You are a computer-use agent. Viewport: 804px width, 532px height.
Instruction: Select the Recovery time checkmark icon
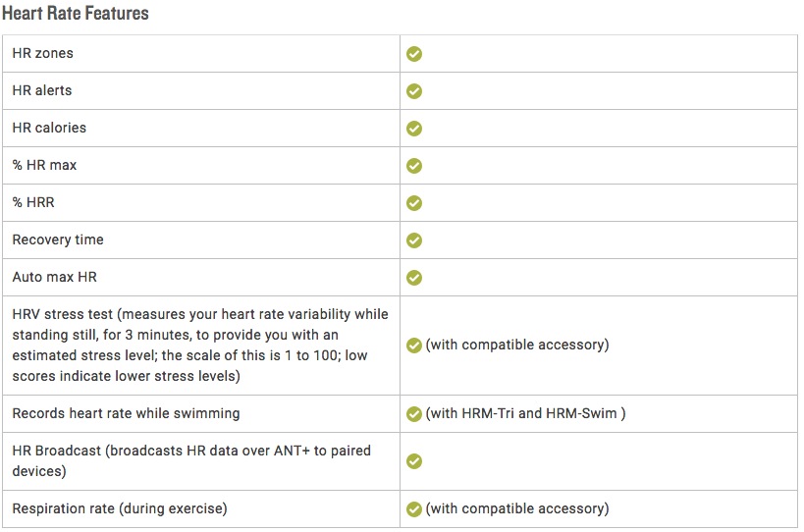click(x=414, y=239)
